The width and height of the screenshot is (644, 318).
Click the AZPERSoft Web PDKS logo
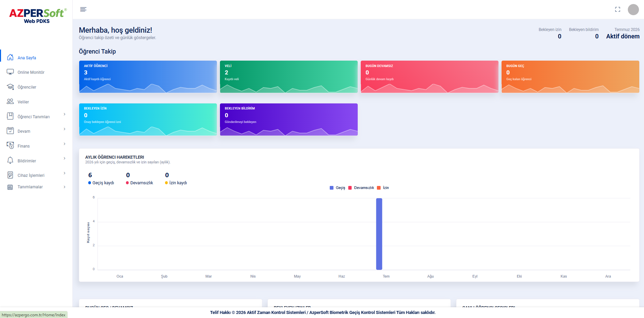(37, 16)
